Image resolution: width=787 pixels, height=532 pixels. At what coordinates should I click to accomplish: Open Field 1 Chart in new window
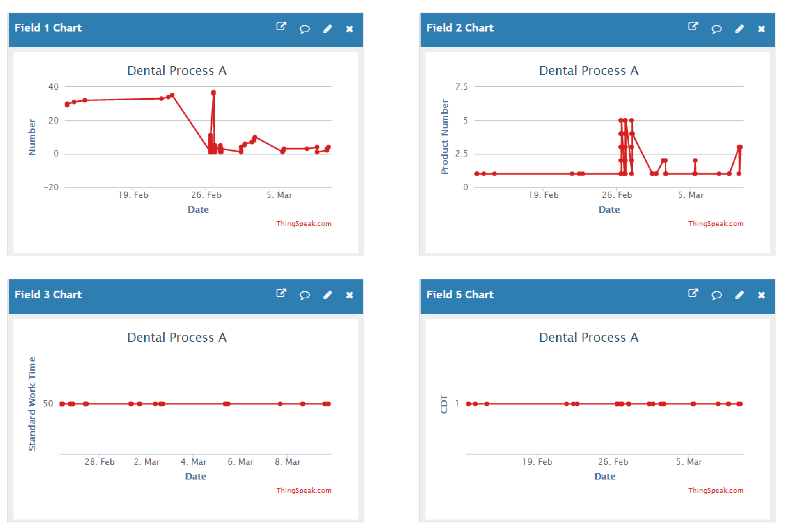(x=281, y=26)
